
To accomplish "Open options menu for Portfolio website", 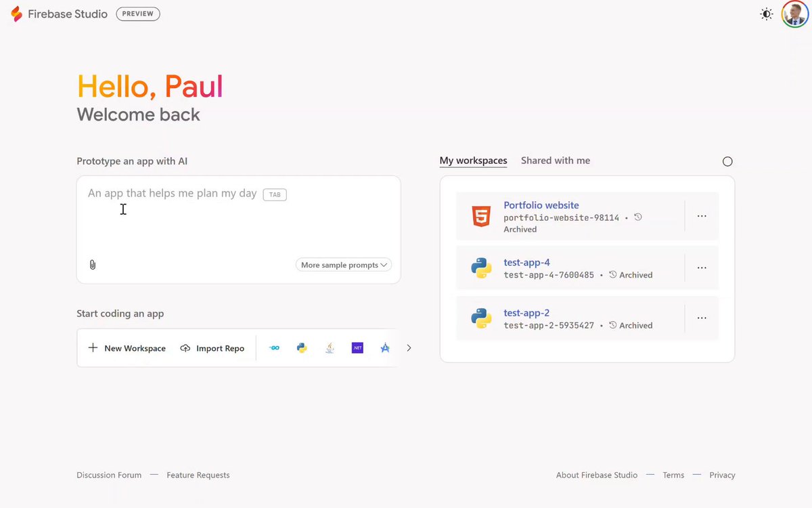I will tap(702, 216).
